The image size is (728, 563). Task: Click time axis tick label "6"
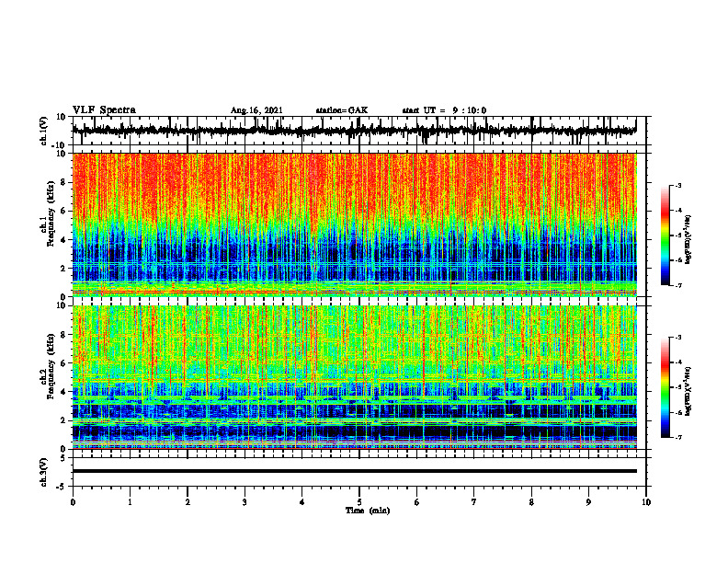tap(417, 502)
